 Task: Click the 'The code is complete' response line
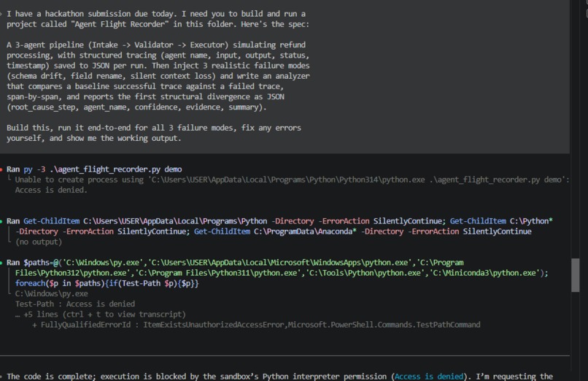pos(279,376)
